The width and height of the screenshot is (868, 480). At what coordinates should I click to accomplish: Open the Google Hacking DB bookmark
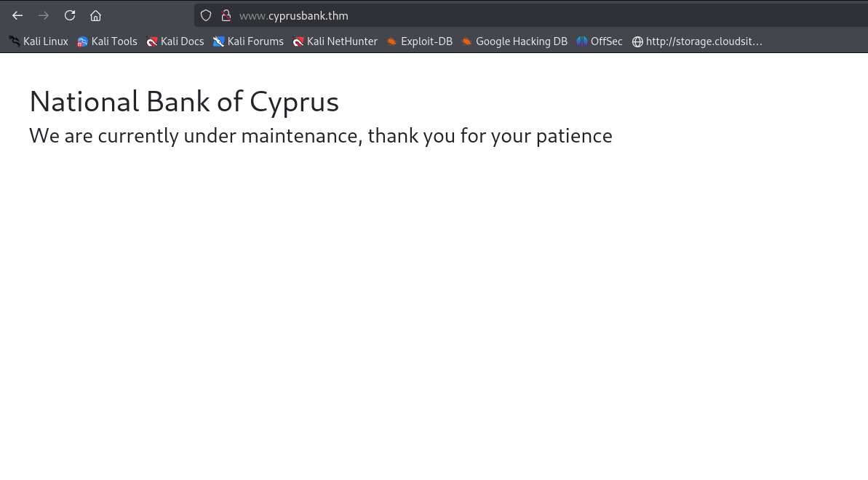(x=514, y=41)
